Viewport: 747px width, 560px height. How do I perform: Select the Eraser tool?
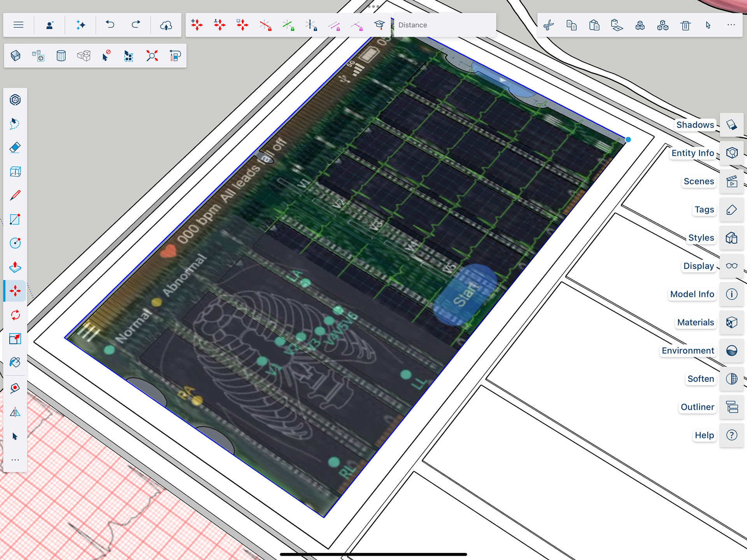(x=15, y=148)
